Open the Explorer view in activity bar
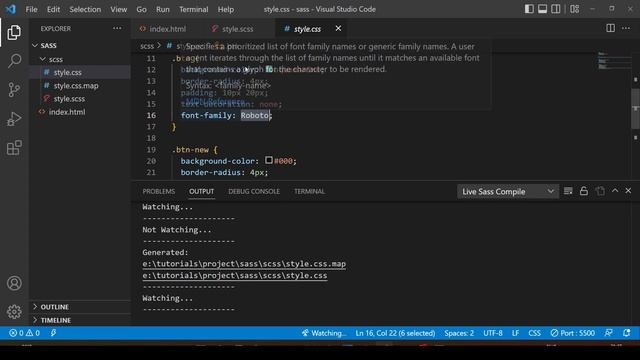Screen dimensions: 640x360 pyautogui.click(x=14, y=32)
